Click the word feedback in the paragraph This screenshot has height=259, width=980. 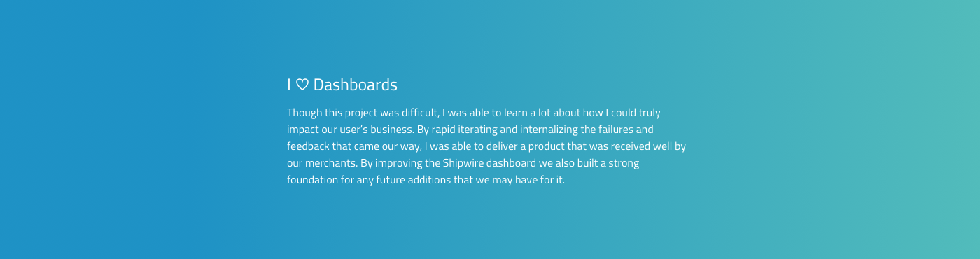click(308, 146)
